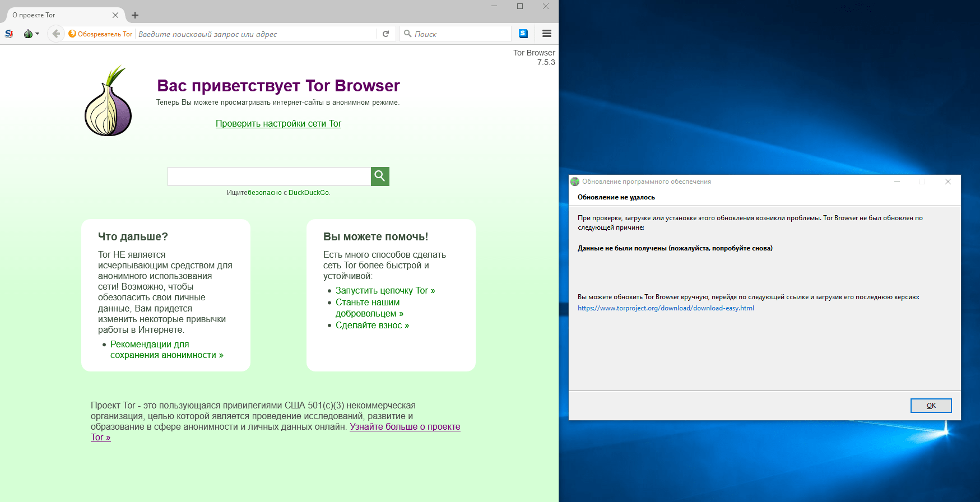Open the hamburger menu
980x502 pixels.
547,34
